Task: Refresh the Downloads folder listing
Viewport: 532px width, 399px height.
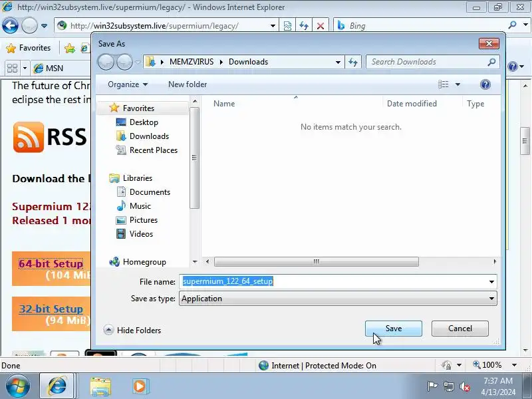Action: (x=353, y=62)
